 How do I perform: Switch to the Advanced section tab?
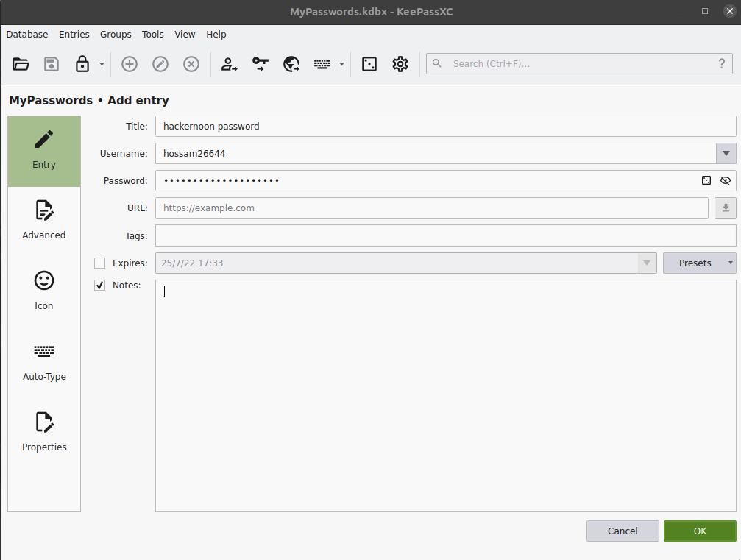pyautogui.click(x=44, y=221)
